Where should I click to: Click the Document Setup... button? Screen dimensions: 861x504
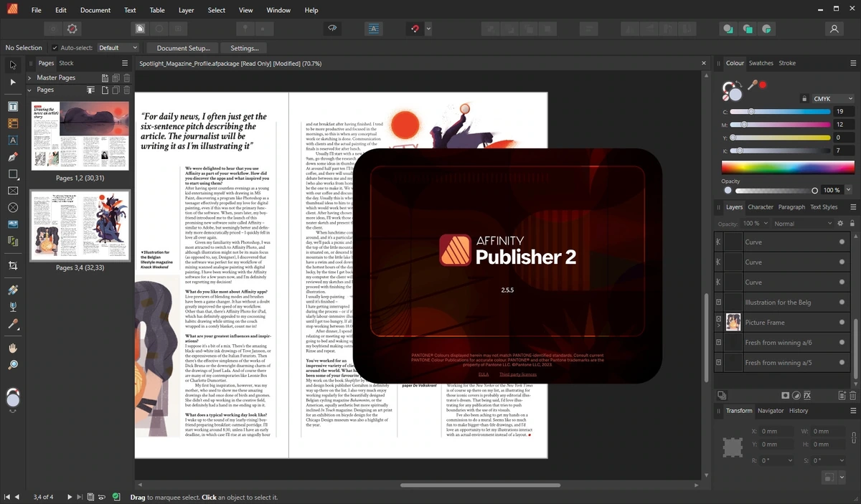[184, 48]
